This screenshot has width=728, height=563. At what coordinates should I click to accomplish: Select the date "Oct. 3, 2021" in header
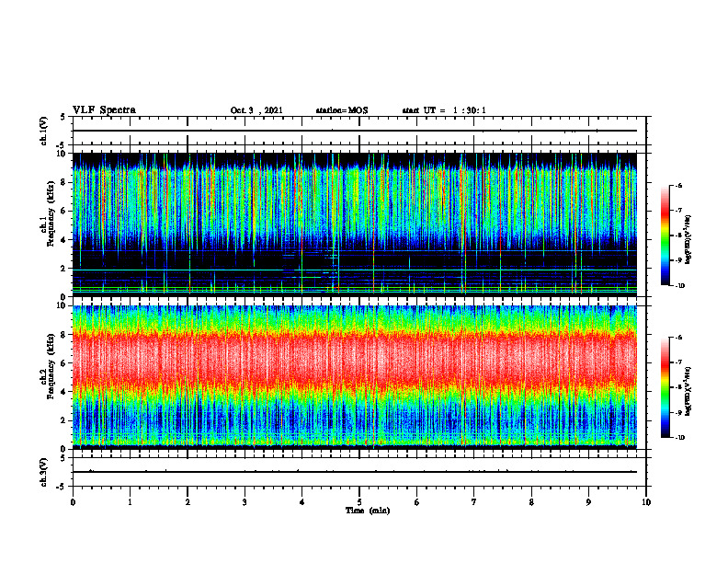coord(256,110)
